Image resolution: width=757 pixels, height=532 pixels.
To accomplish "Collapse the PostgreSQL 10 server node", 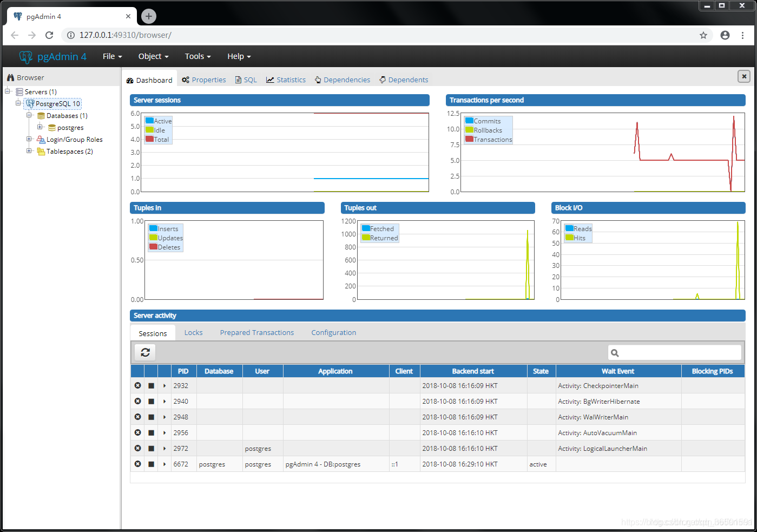I will pos(18,103).
